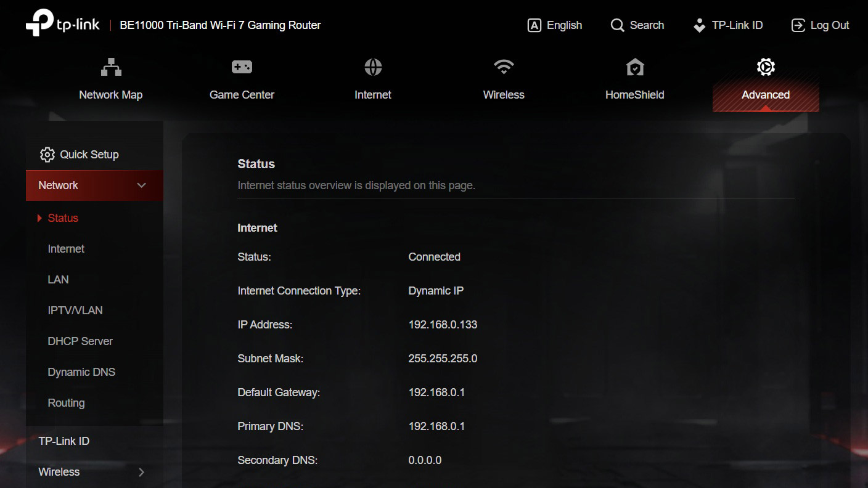Screen dimensions: 868x488
Task: Log out of the router
Action: tap(820, 25)
